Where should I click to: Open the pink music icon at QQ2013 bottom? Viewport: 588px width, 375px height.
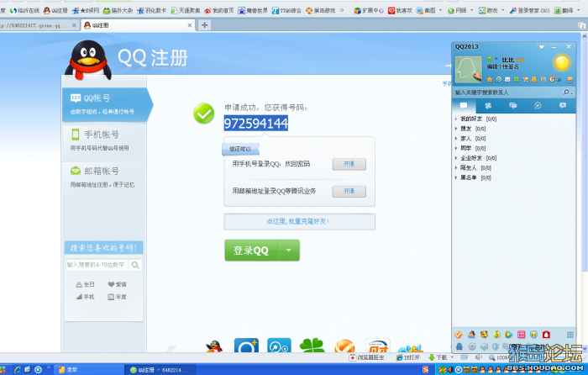[522, 335]
